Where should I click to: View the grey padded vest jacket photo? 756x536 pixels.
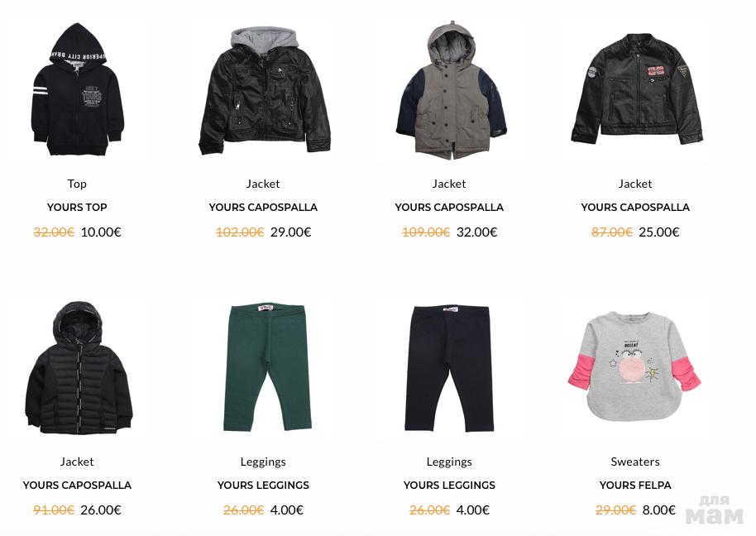pyautogui.click(x=450, y=89)
